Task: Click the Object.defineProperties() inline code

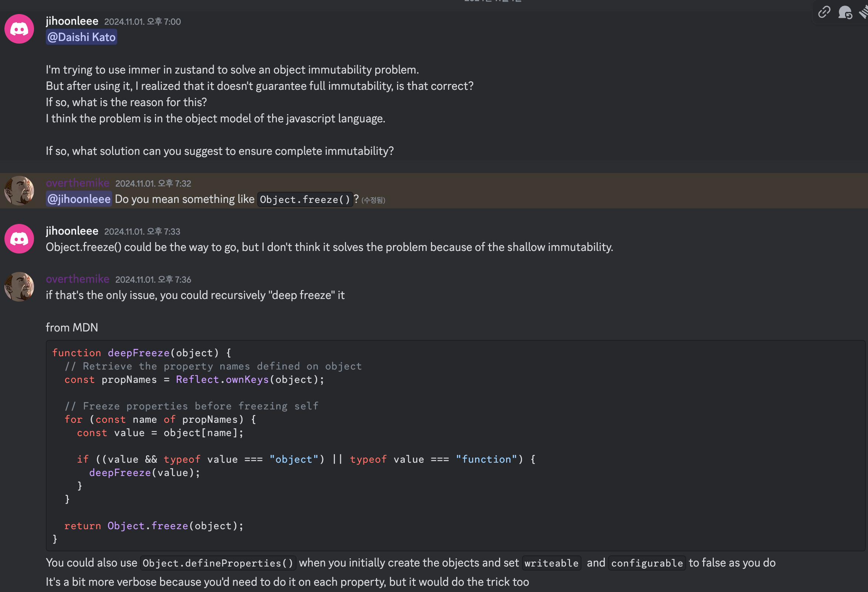Action: [x=218, y=563]
